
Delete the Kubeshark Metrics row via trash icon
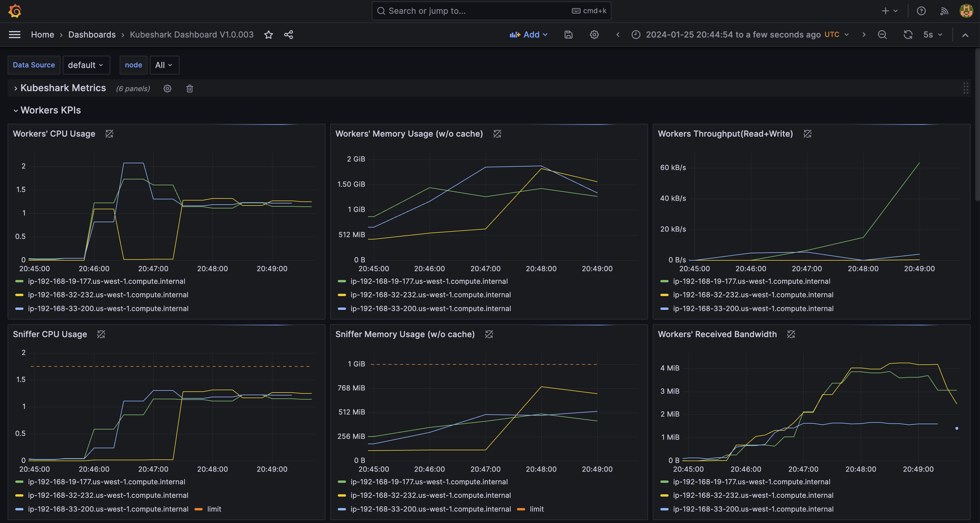tap(190, 89)
